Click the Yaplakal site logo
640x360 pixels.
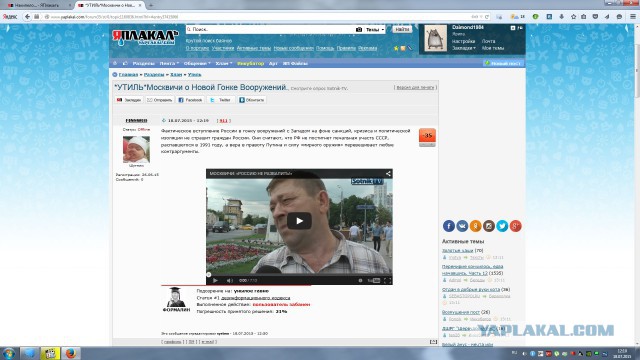point(145,37)
